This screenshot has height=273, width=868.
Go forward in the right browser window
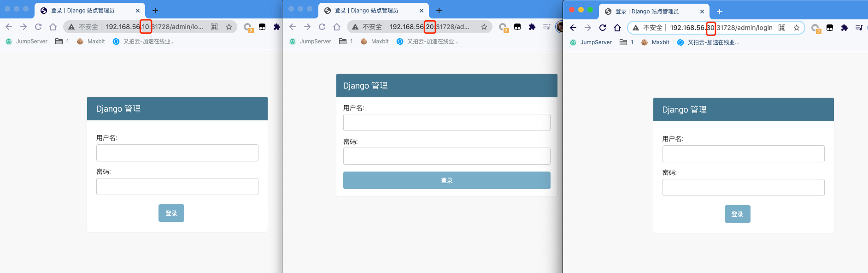(x=588, y=28)
